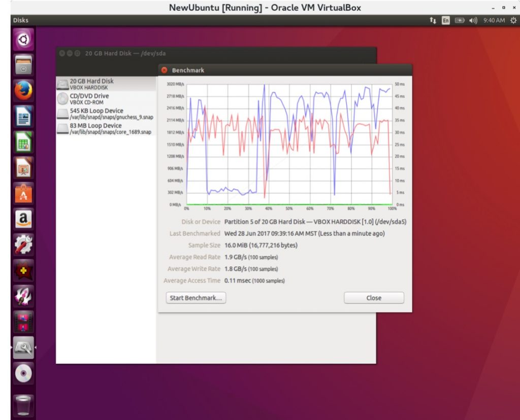The height and width of the screenshot is (420, 520).
Task: Click the benchmark graph area
Action: tap(289, 144)
